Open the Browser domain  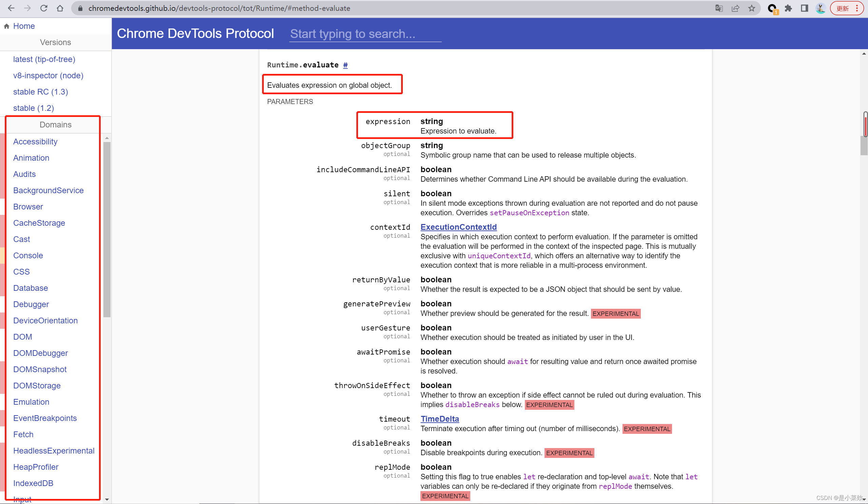(x=28, y=206)
